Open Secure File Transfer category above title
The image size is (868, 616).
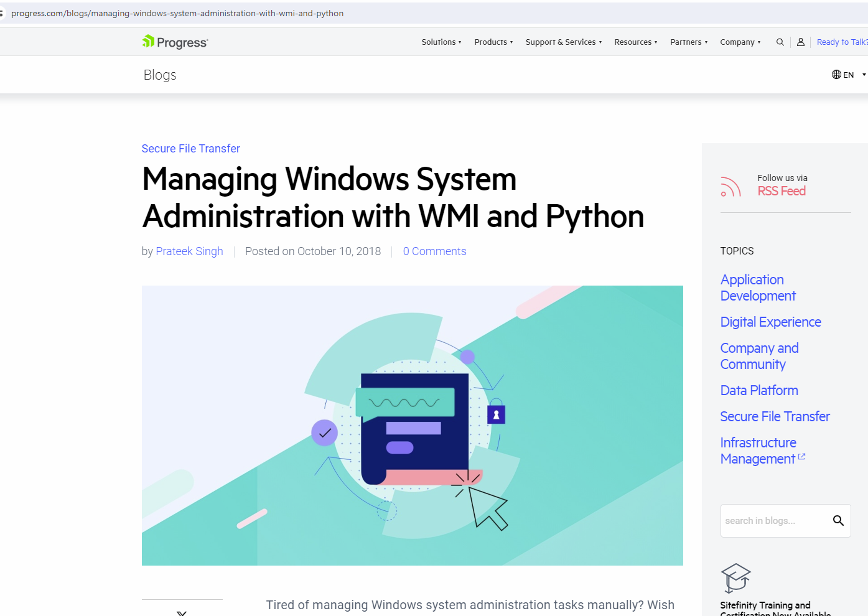(x=190, y=149)
